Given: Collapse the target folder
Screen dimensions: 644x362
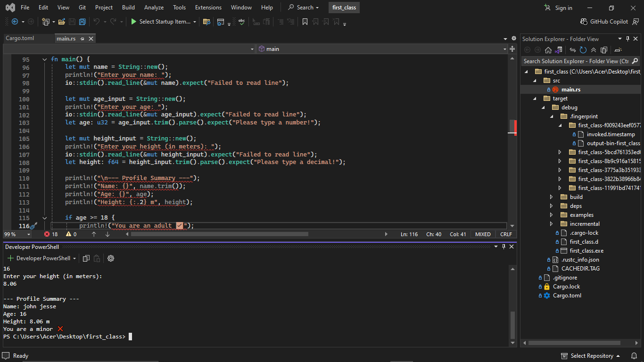Looking at the screenshot, I should [x=535, y=99].
